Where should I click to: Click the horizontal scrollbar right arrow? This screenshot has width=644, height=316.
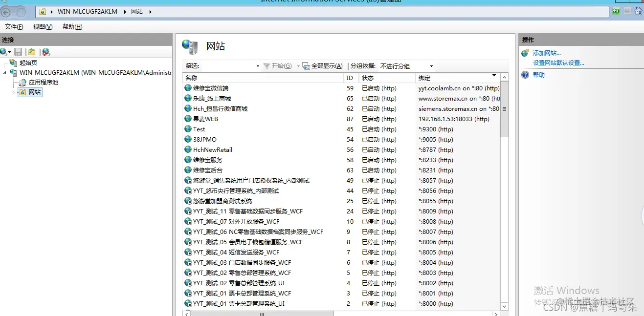[496, 314]
